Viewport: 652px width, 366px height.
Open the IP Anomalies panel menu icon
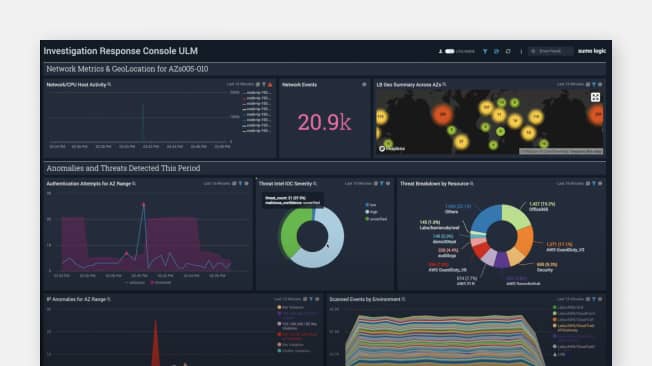[317, 299]
